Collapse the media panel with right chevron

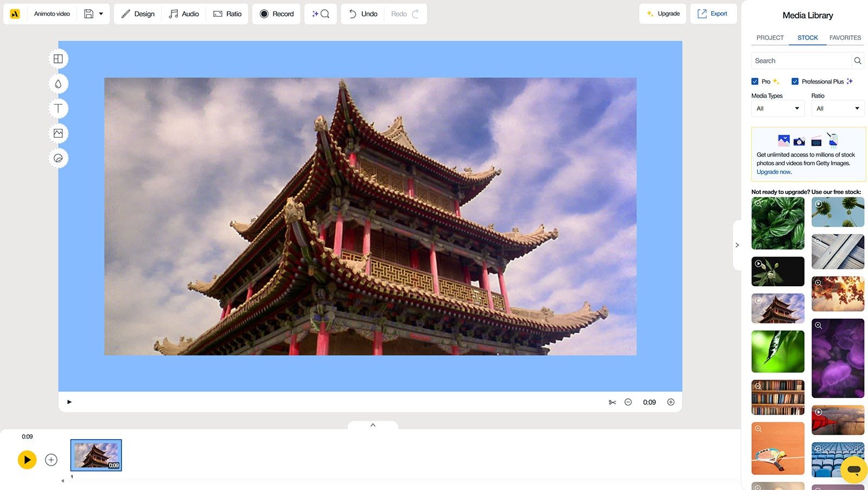(737, 245)
